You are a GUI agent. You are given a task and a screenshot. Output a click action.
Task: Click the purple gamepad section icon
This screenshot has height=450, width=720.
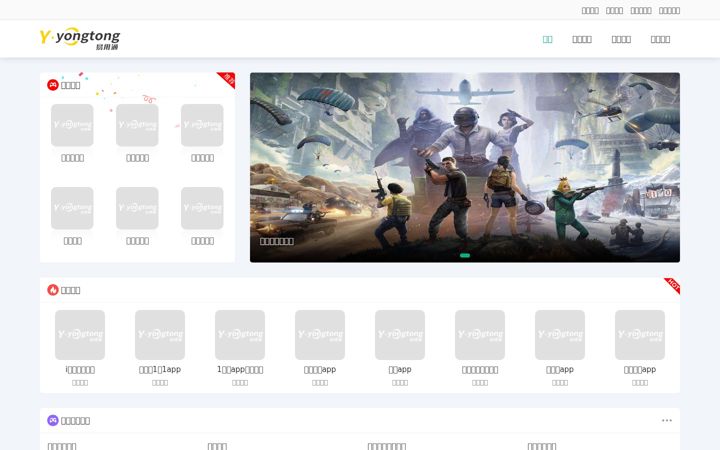(x=53, y=420)
